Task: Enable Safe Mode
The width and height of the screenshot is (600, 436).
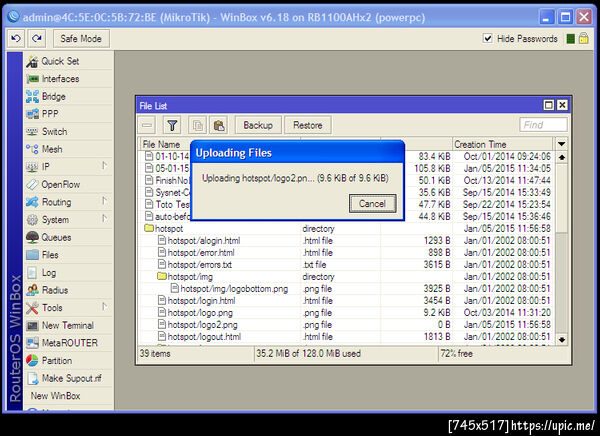Action: click(81, 39)
